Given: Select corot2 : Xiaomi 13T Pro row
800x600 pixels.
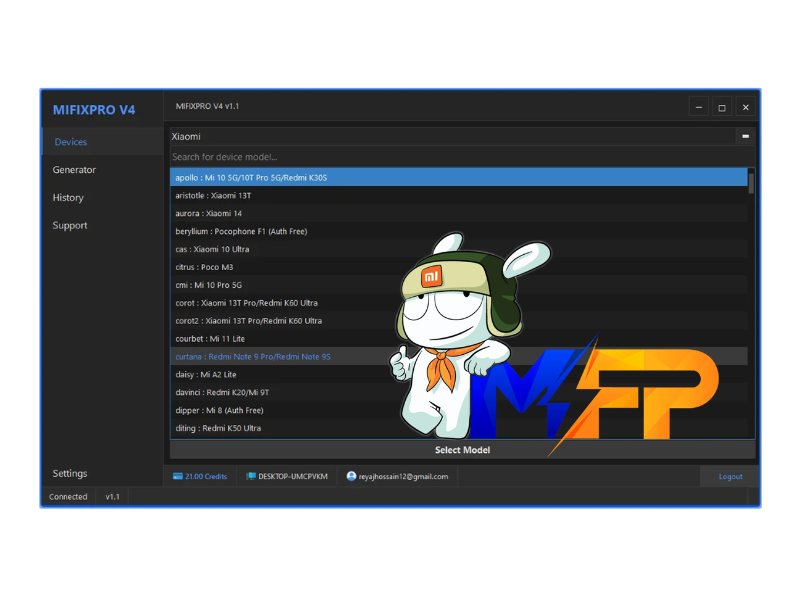Looking at the screenshot, I should click(459, 320).
